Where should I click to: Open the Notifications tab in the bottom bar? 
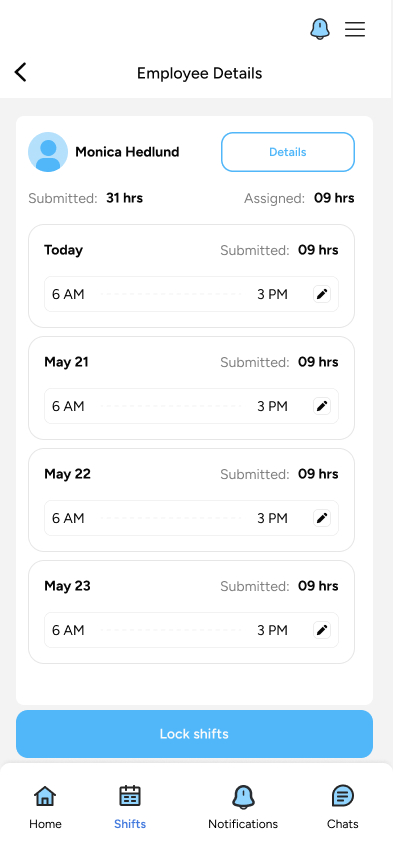(x=243, y=807)
